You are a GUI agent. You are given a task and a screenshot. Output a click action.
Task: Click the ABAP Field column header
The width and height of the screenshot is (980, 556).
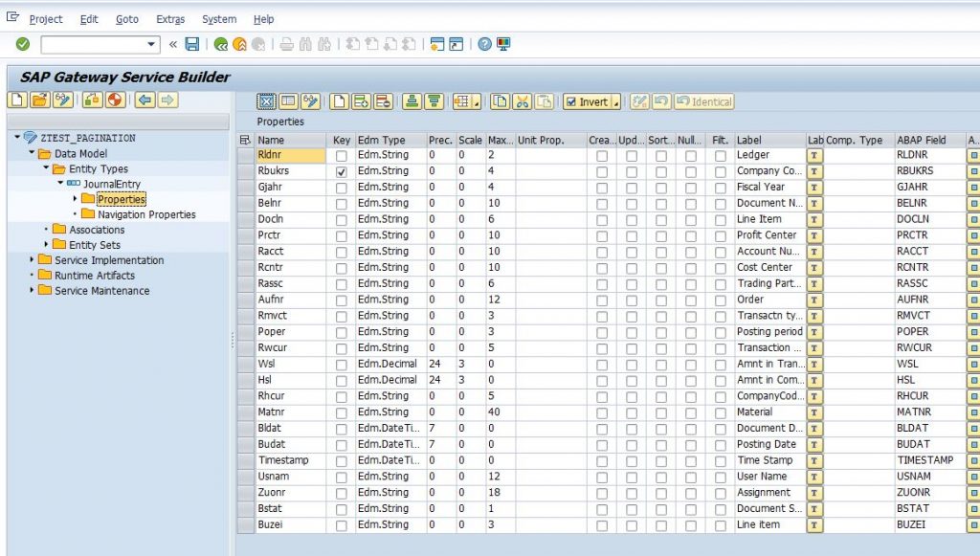929,140
